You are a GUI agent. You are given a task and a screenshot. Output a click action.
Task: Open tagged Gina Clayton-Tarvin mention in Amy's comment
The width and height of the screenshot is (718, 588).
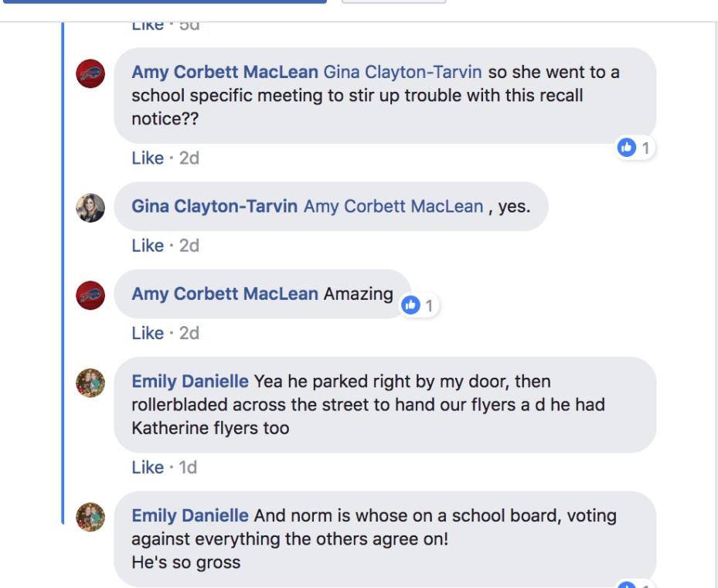pyautogui.click(x=402, y=73)
